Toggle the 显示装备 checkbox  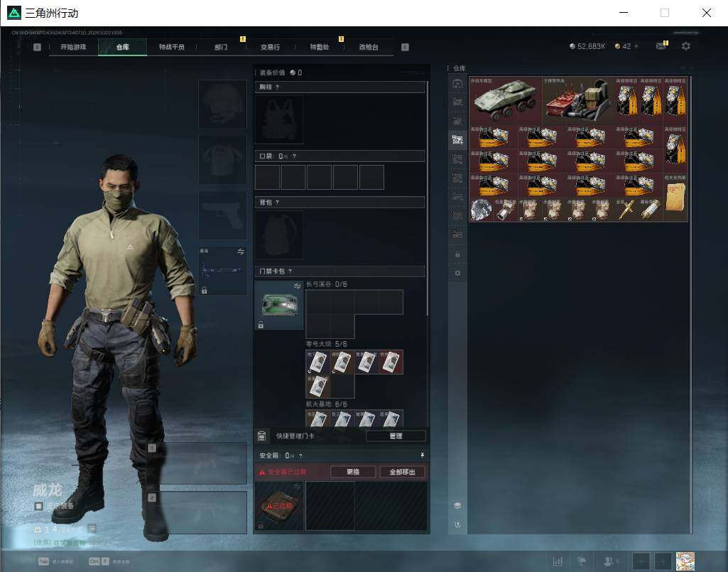click(39, 506)
